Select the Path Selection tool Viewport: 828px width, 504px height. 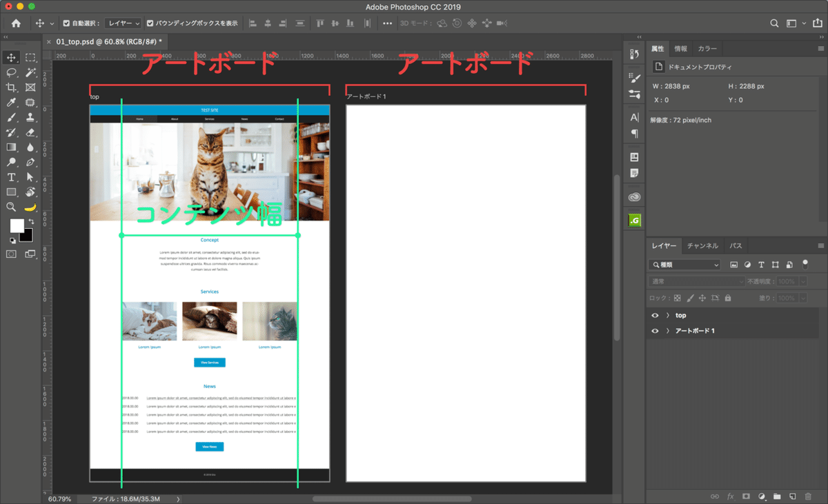click(x=30, y=177)
